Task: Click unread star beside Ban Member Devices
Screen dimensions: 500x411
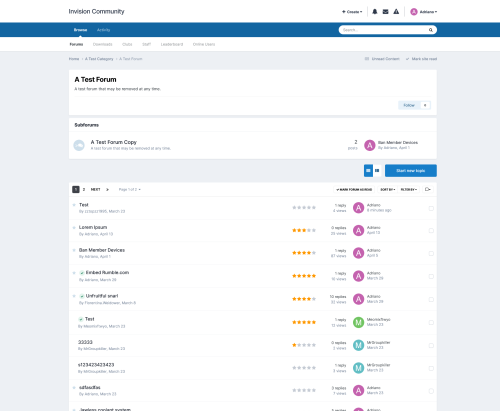Action: point(74,250)
